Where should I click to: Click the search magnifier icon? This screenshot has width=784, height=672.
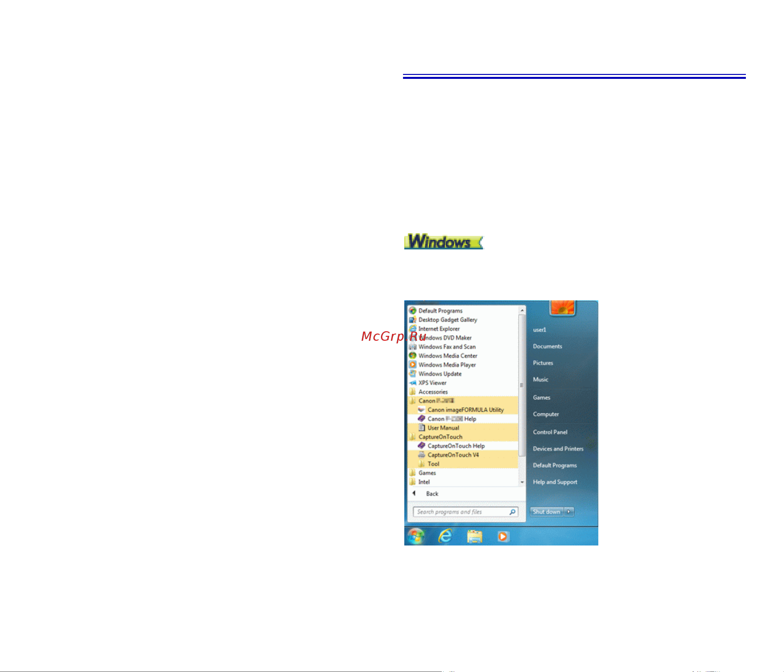click(512, 512)
